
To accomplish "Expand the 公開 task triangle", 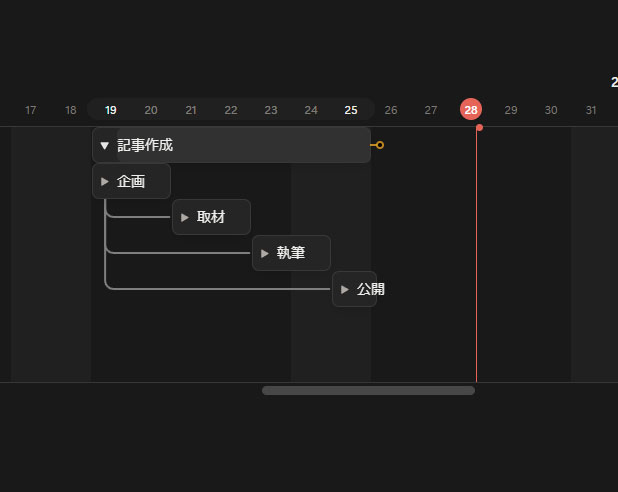I will coord(345,290).
